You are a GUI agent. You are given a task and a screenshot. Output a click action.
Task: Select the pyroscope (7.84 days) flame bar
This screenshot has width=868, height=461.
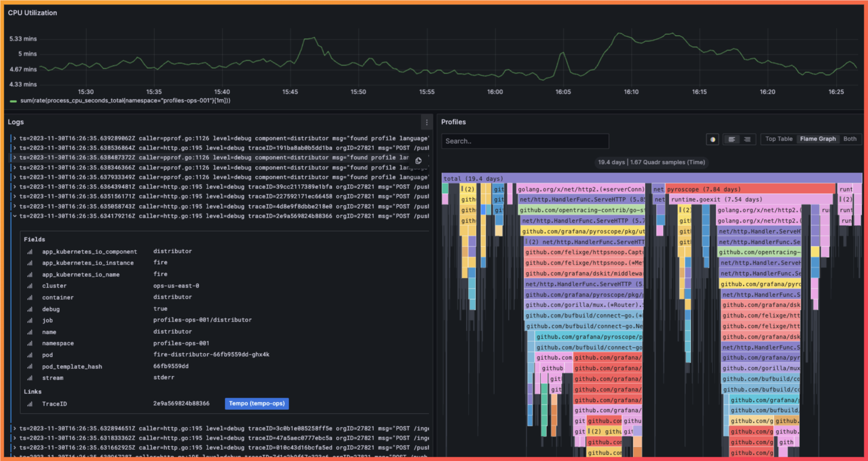click(x=750, y=189)
